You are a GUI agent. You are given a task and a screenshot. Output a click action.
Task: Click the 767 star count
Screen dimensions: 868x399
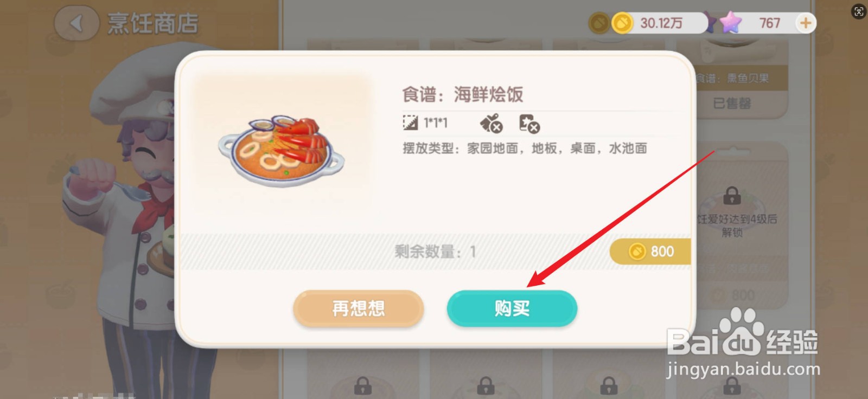point(769,23)
